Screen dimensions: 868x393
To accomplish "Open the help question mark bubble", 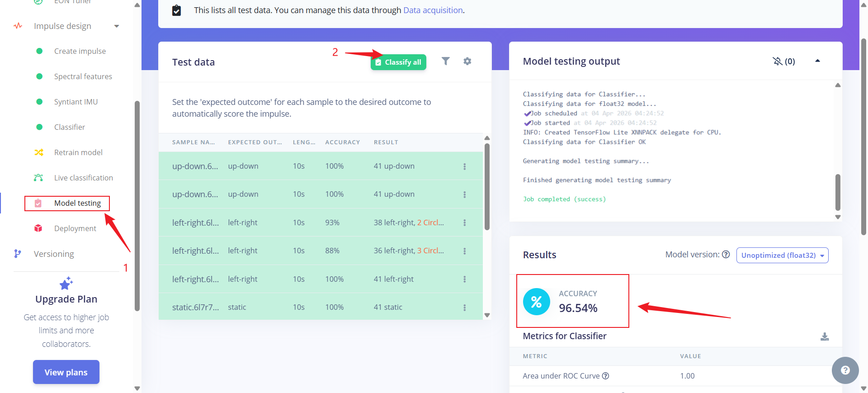I will pyautogui.click(x=845, y=370).
